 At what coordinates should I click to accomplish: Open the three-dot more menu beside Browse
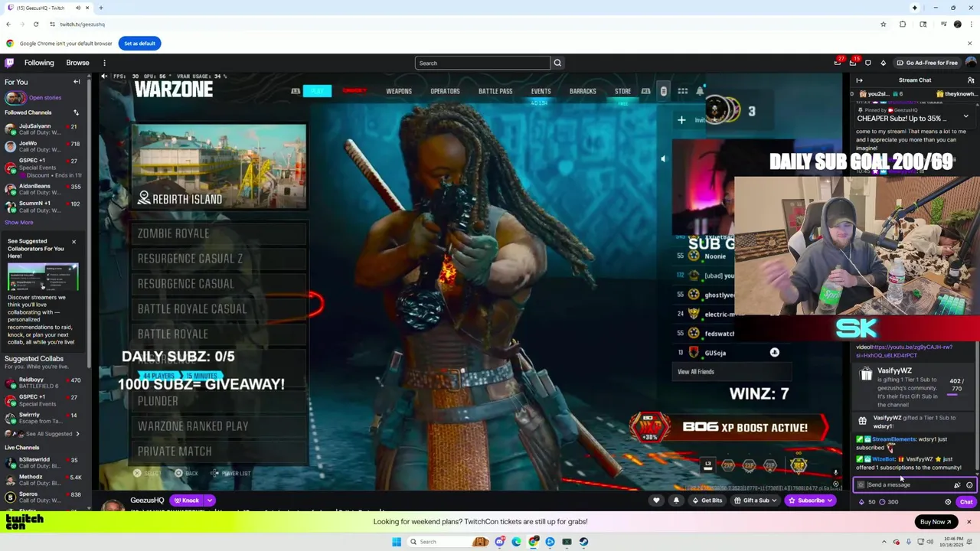[104, 63]
